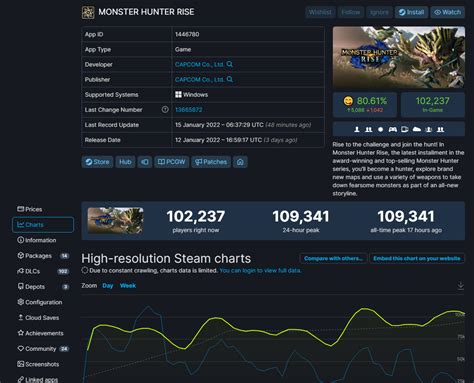Click the chart download icon

pos(460,286)
